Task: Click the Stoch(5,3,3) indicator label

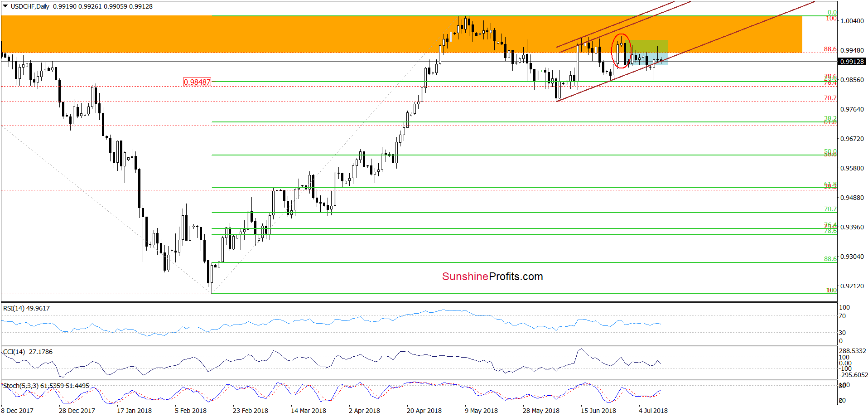Action: click(46, 386)
